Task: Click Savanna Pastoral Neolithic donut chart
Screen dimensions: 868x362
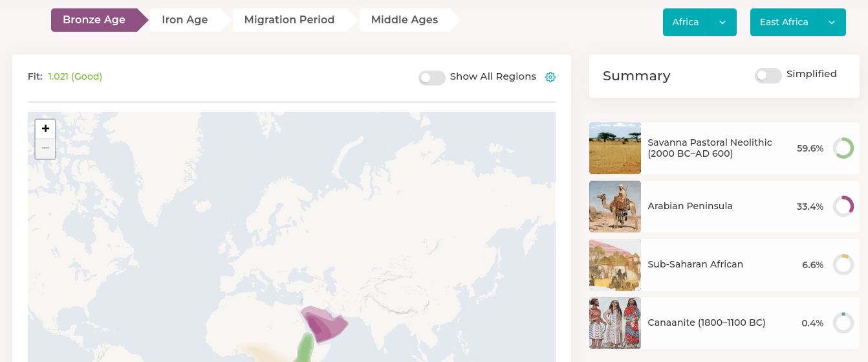Action: click(843, 148)
